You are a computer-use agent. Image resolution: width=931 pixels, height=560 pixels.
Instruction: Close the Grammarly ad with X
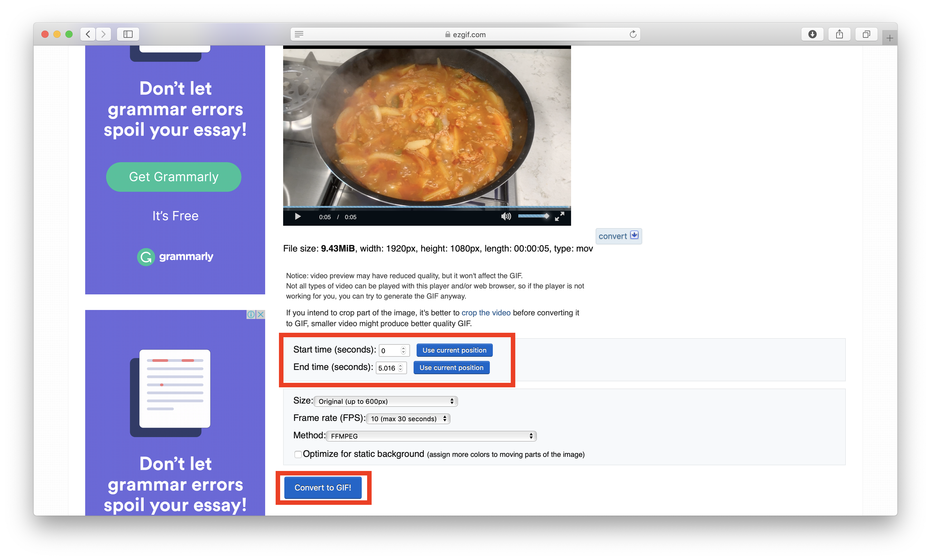[x=261, y=314]
